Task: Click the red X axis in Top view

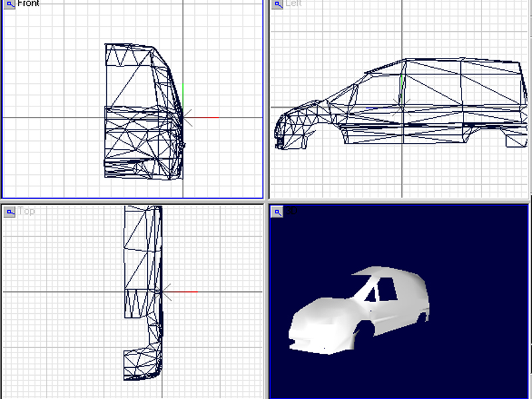Action: coord(180,291)
